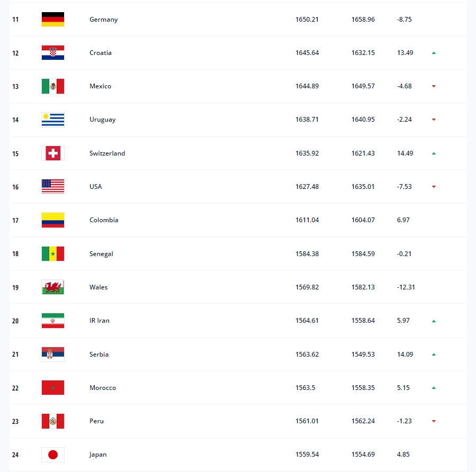Click the Wales dragon flag

[53, 287]
